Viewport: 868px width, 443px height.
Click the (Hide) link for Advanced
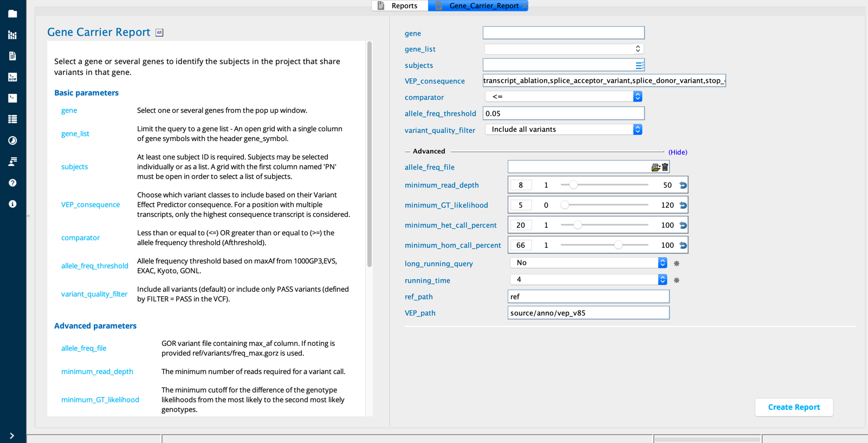678,152
